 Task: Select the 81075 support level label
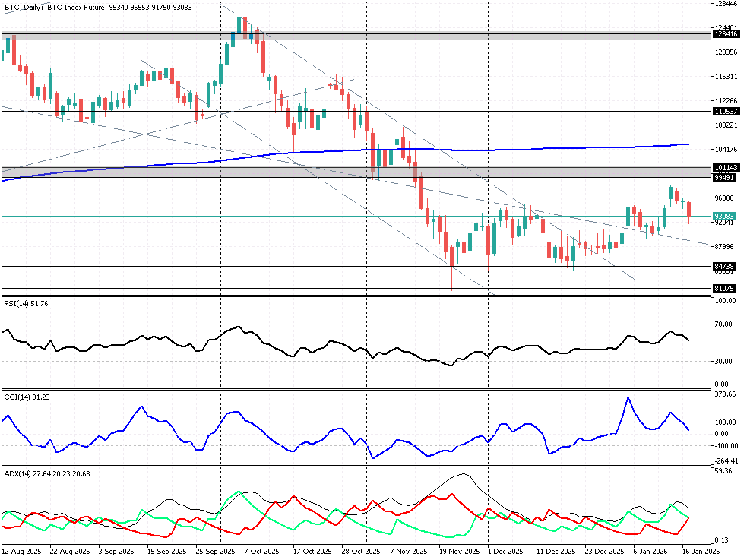[723, 289]
